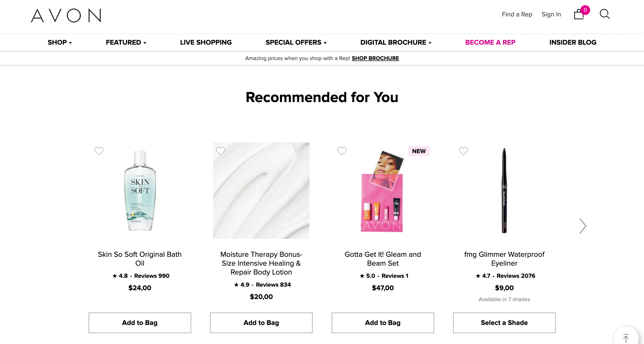Toggle the heart on Gotta Get It! set
Image resolution: width=644 pixels, height=344 pixels.
342,151
